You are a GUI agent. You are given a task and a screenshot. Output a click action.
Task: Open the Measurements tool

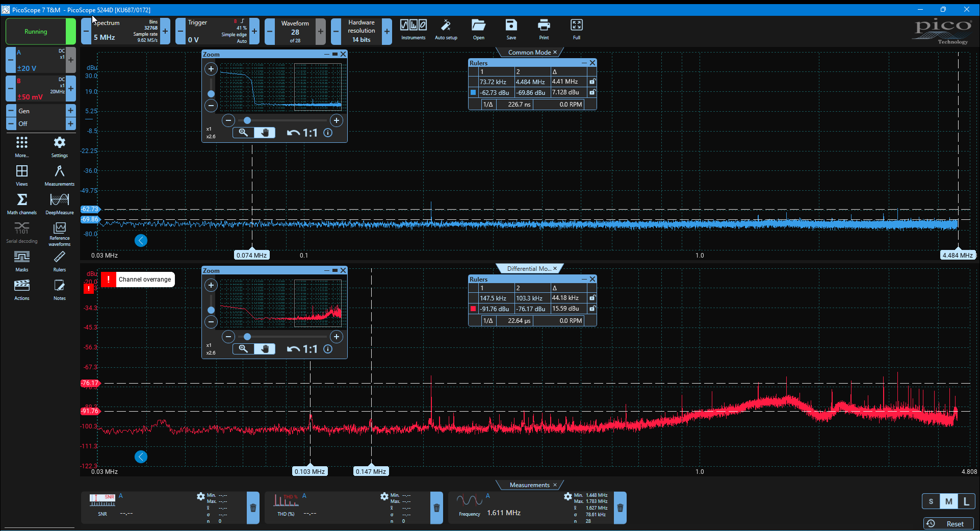coord(60,175)
